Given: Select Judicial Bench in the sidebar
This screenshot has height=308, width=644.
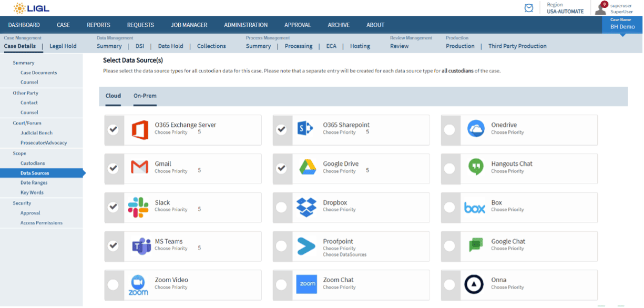Looking at the screenshot, I should (x=37, y=133).
